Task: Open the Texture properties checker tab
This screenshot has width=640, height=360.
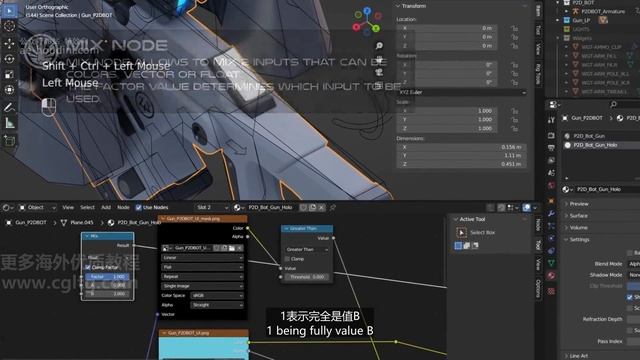Action: tap(551, 291)
